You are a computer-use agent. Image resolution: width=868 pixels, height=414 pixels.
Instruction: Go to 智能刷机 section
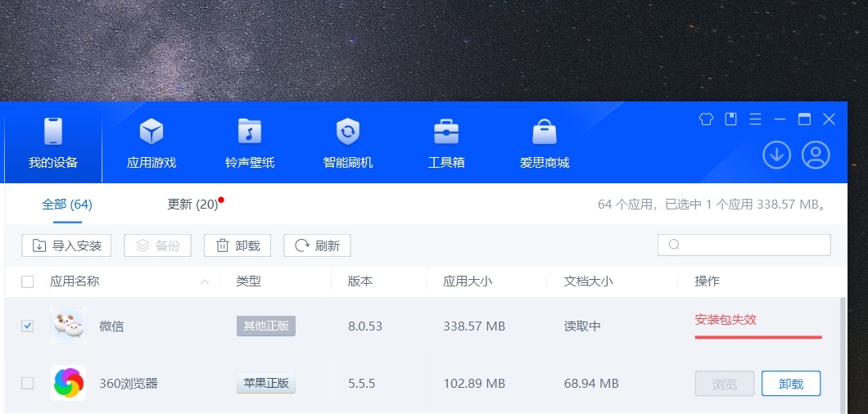tap(348, 142)
